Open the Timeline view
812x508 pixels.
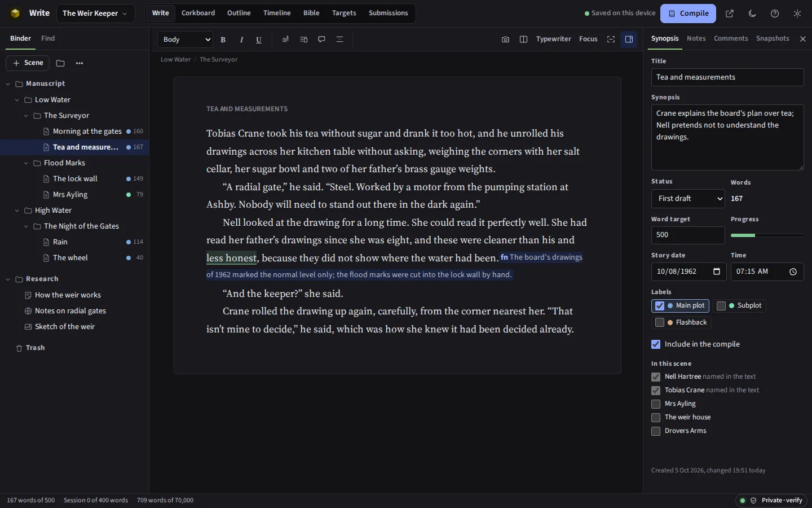tap(277, 13)
